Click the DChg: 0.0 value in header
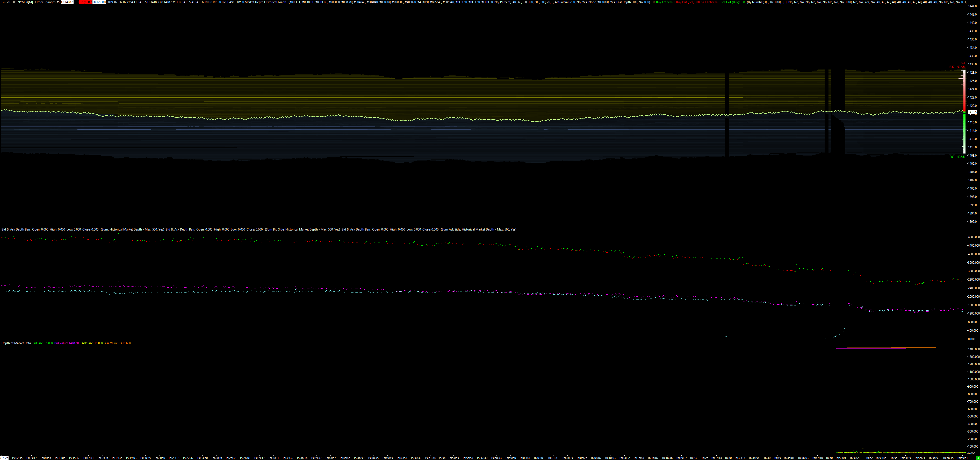 99,2
